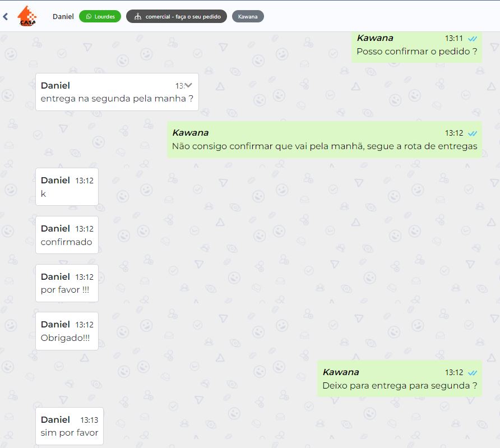
Task: Click the Kawana agent tag
Action: 248,17
